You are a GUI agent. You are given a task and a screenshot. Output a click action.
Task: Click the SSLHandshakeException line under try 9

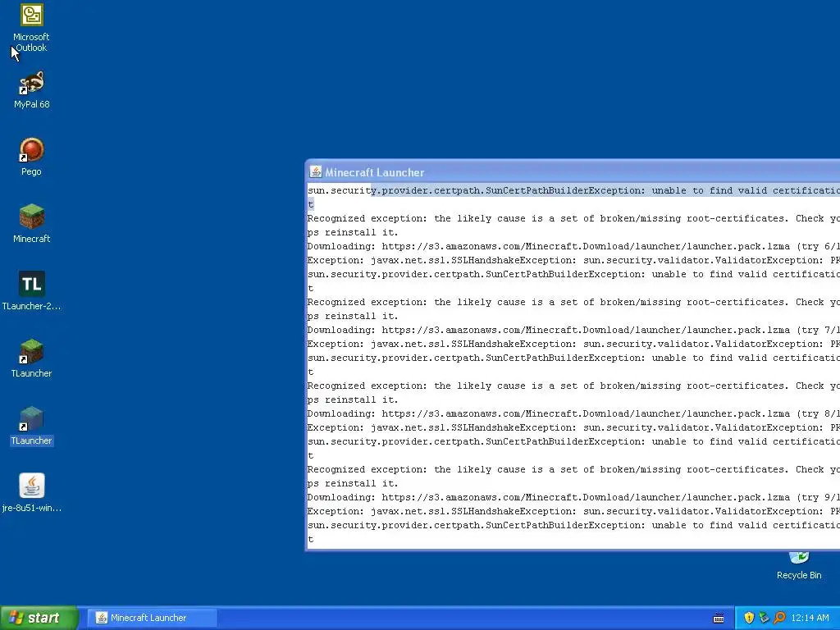(x=573, y=511)
